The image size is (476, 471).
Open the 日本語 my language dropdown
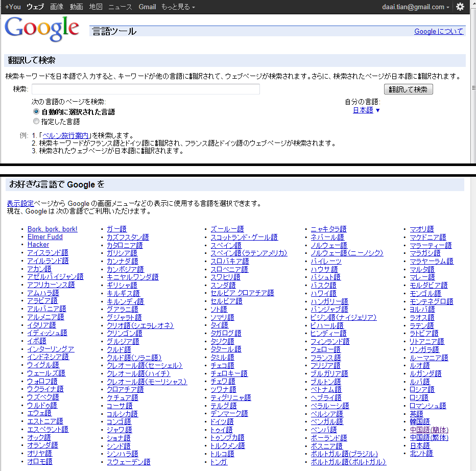(x=366, y=110)
